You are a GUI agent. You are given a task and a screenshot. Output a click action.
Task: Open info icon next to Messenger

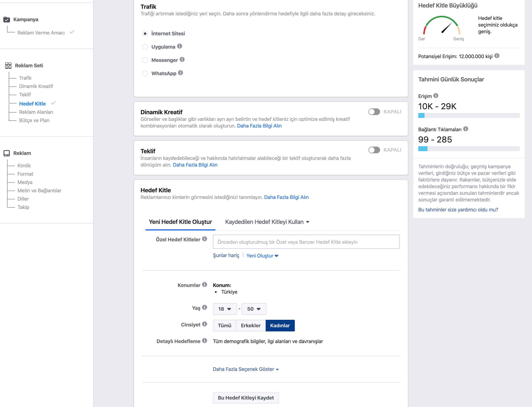[x=182, y=60]
